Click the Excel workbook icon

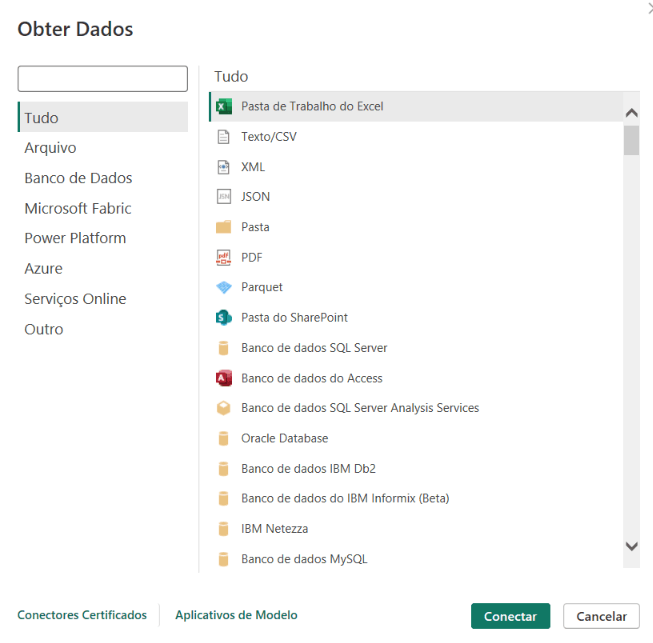tap(224, 107)
